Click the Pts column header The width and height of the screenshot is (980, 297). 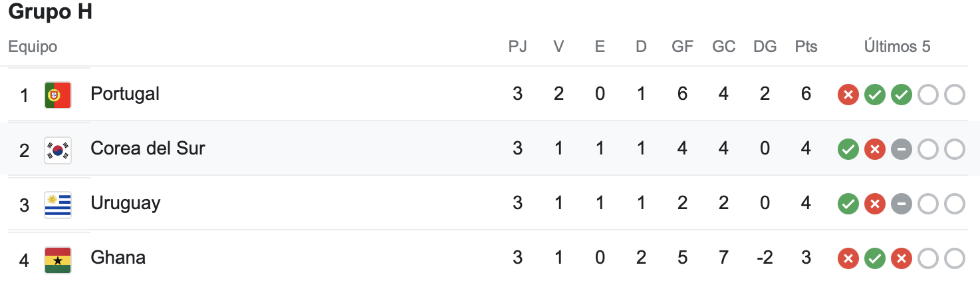coord(806,47)
